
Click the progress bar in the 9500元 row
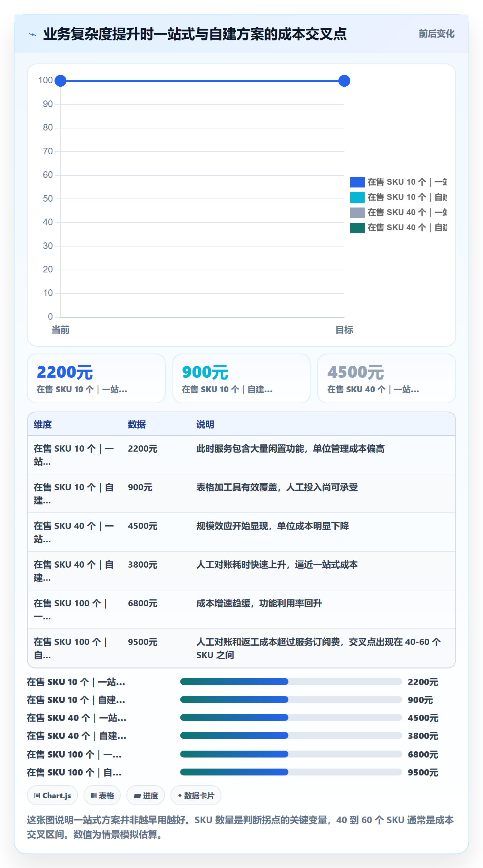[291, 772]
